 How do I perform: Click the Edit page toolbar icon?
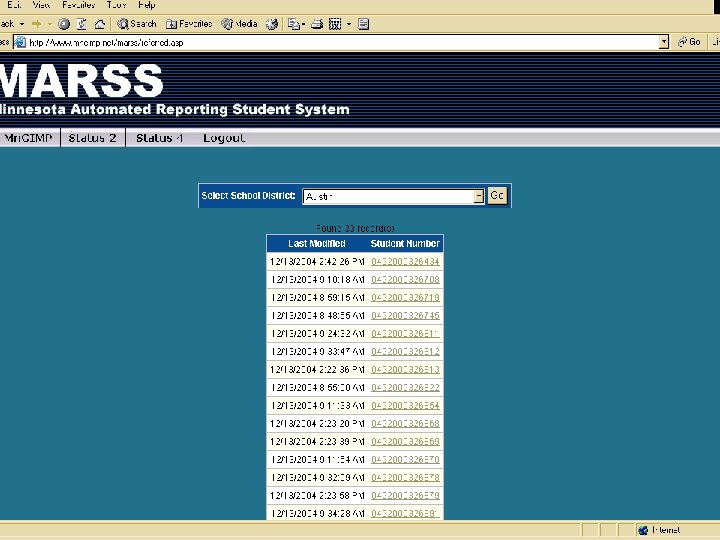coord(335,24)
